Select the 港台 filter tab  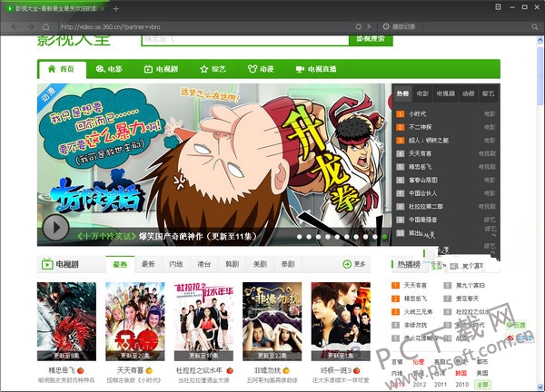[204, 264]
